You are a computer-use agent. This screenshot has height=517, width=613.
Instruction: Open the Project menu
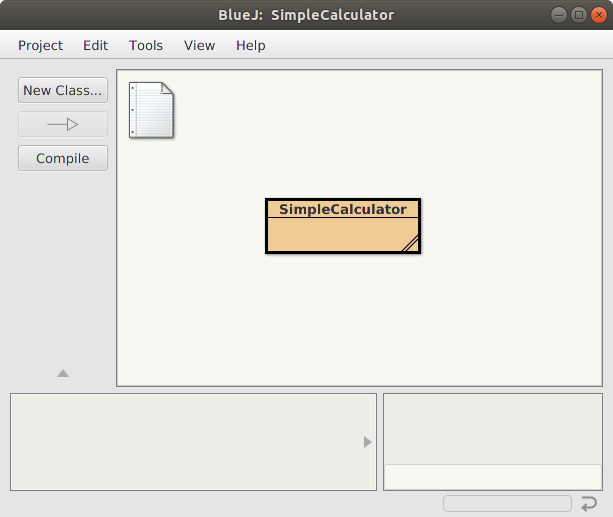click(x=40, y=45)
